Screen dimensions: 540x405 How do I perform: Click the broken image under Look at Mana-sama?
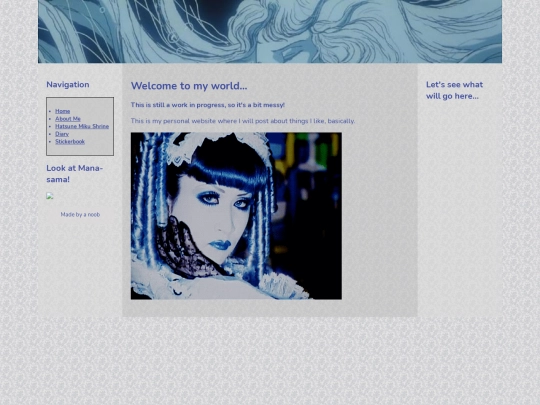50,196
